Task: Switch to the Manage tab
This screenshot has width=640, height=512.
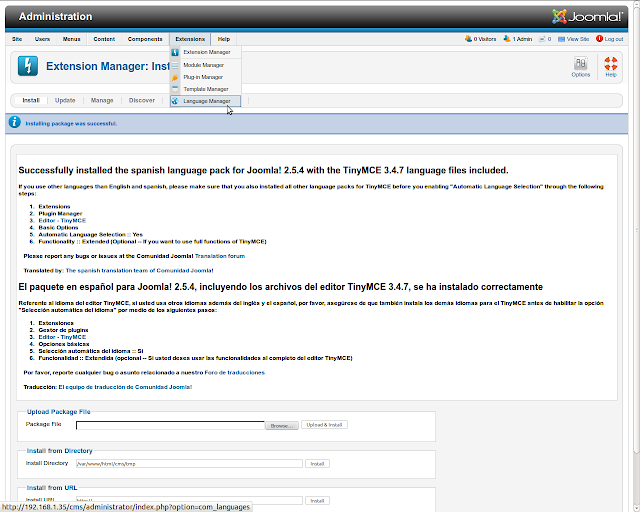Action: click(102, 100)
